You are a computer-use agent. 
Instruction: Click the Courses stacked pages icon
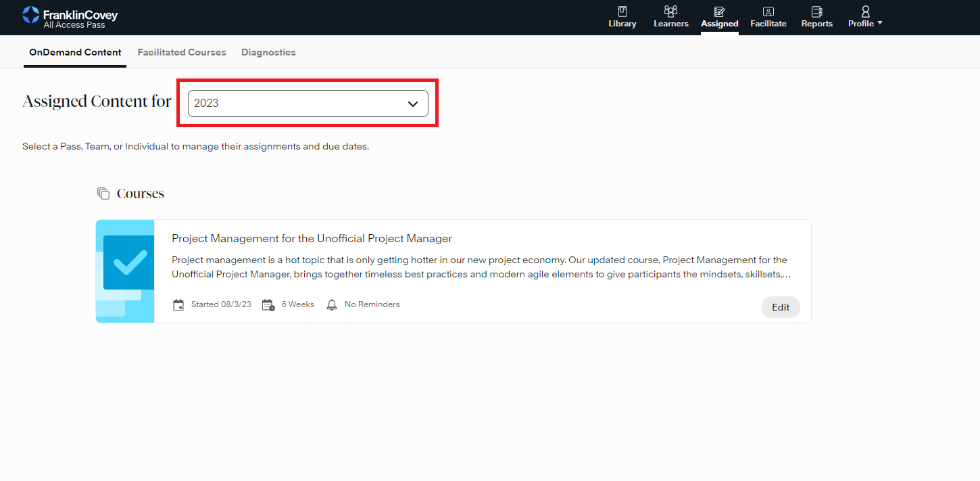coord(103,194)
